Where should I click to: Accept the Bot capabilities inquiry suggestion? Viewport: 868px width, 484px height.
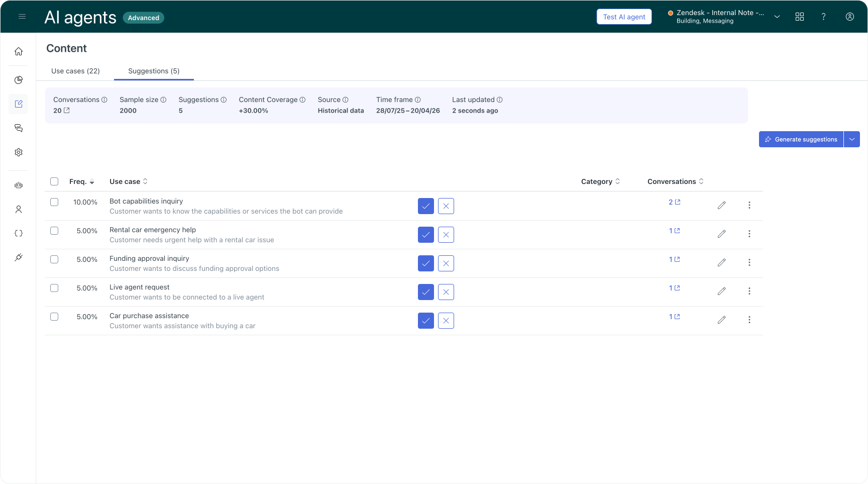[x=426, y=206]
